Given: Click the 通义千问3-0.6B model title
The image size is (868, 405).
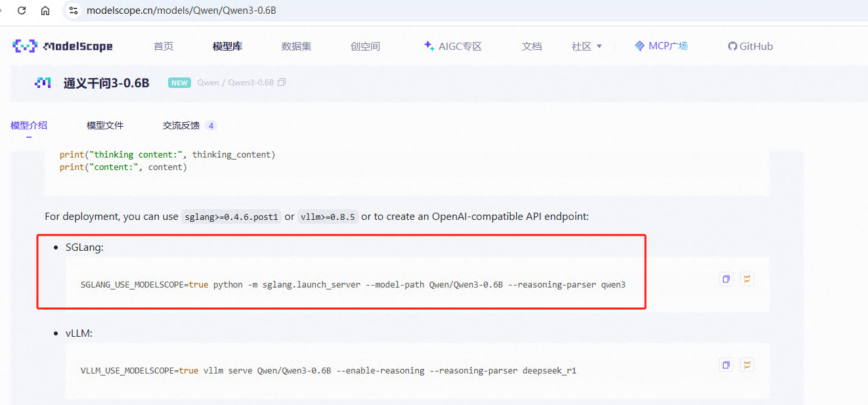Looking at the screenshot, I should coord(106,83).
